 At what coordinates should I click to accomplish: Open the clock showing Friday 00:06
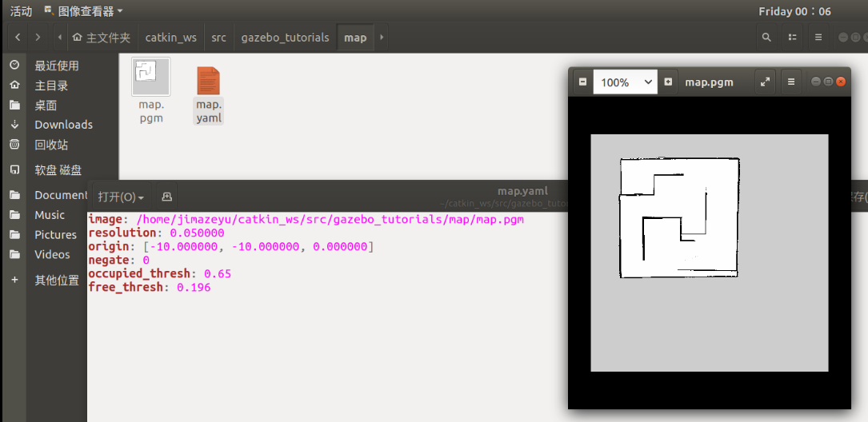click(795, 12)
